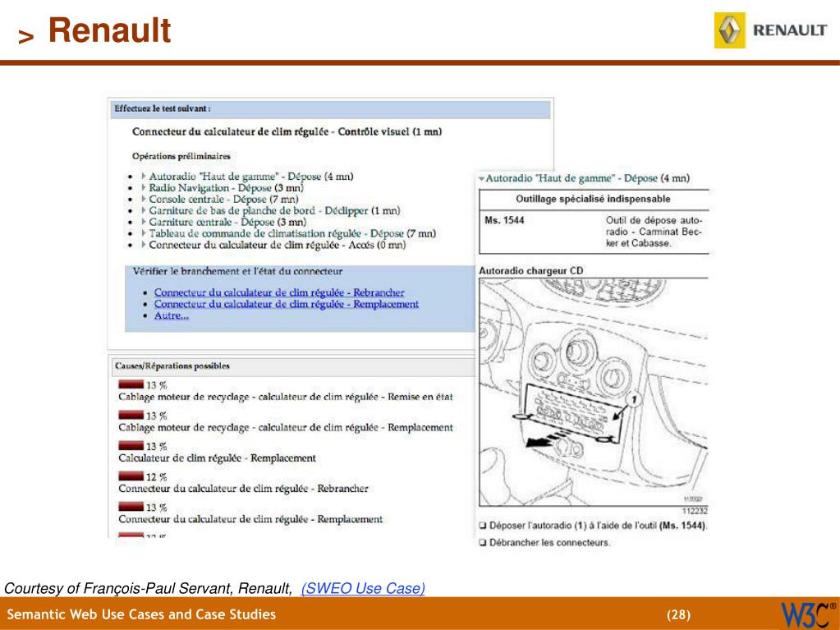
Task: Expand 'Console centrale - Dépose' item
Action: pyautogui.click(x=144, y=200)
